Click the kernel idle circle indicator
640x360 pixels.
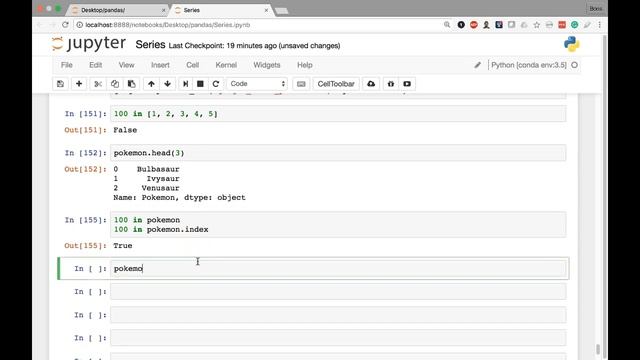click(x=574, y=65)
